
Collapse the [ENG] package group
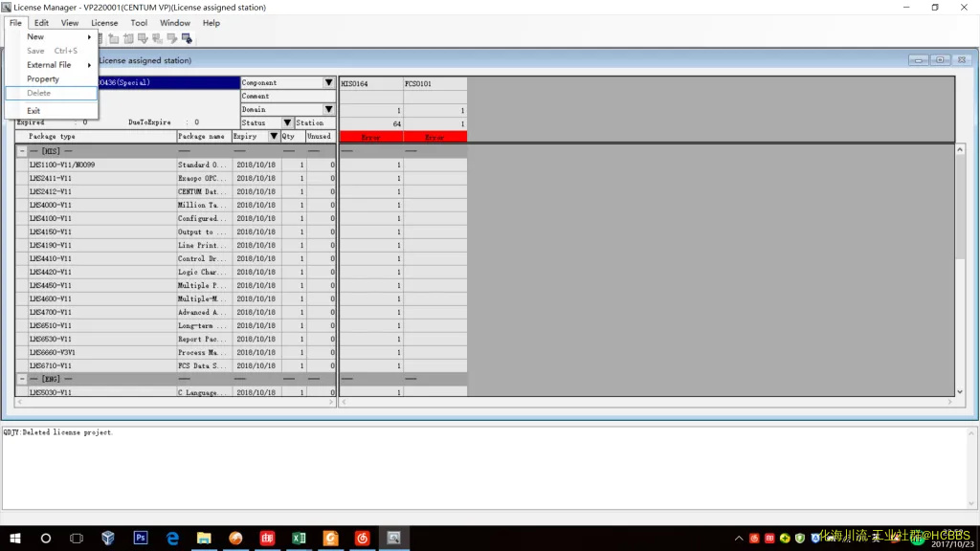pos(22,379)
